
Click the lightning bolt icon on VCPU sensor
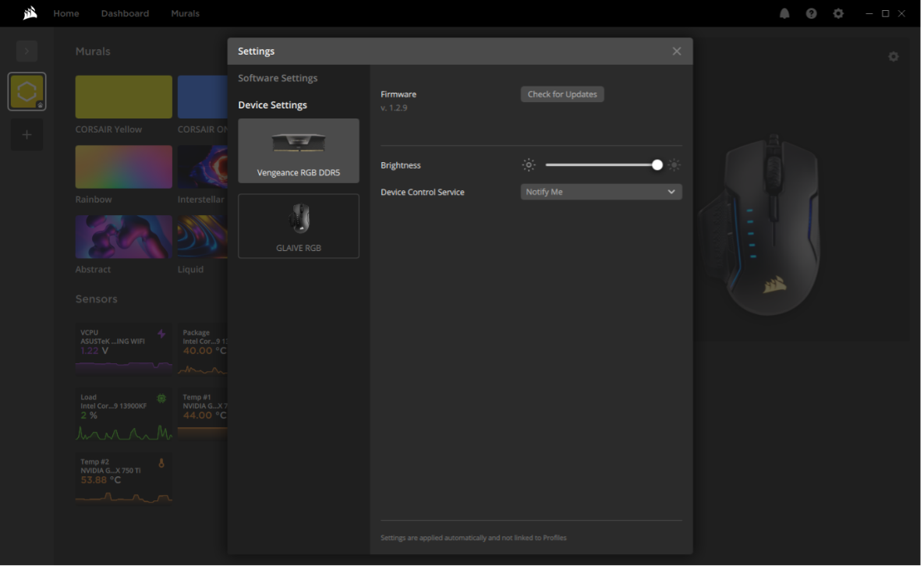click(162, 335)
